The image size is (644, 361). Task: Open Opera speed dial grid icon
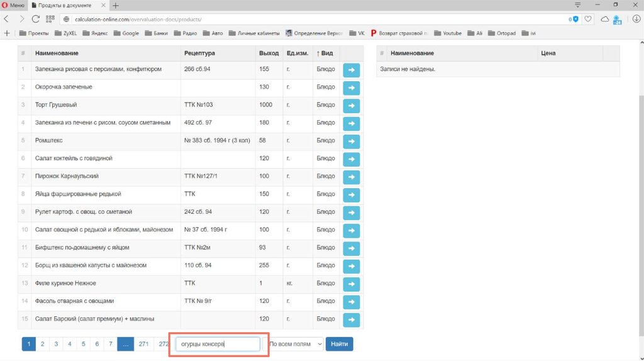(x=50, y=19)
